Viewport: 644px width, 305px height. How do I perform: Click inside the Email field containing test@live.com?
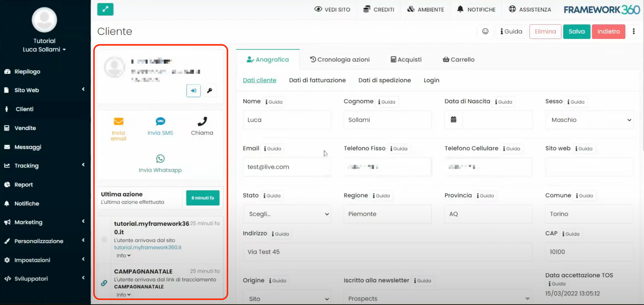pos(287,167)
